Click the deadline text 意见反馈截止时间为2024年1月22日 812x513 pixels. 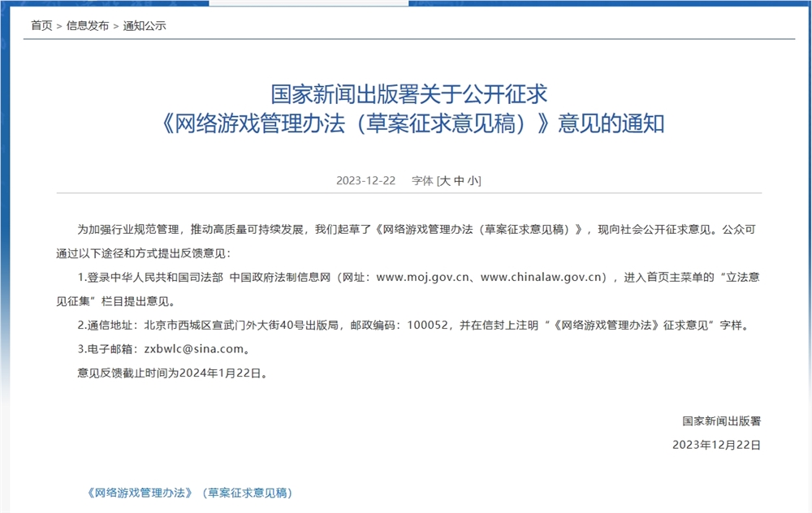169,373
